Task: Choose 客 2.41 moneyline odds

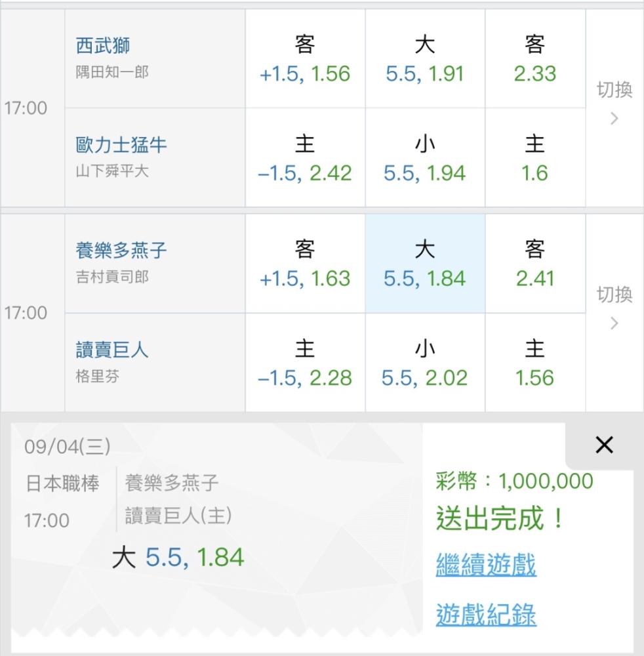Action: (535, 264)
